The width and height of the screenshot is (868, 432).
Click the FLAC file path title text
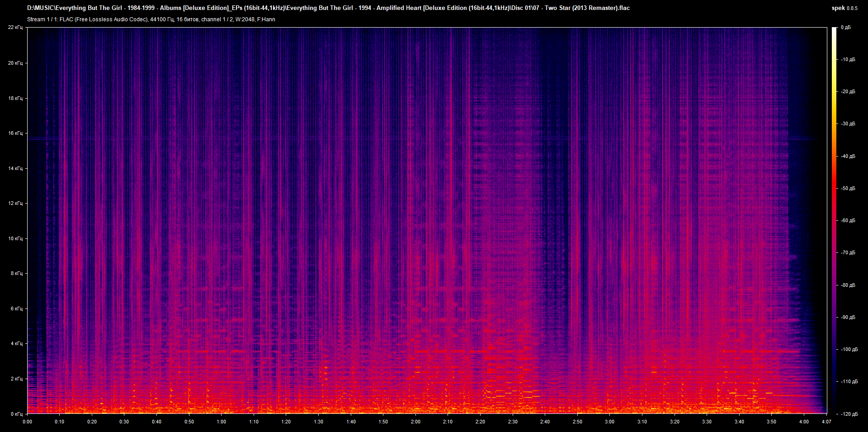click(328, 8)
